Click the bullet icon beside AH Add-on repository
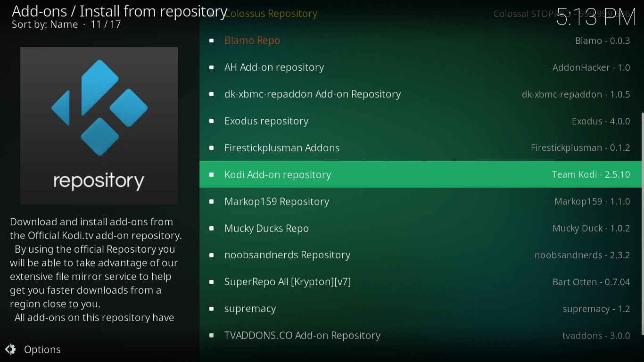 [x=212, y=67]
